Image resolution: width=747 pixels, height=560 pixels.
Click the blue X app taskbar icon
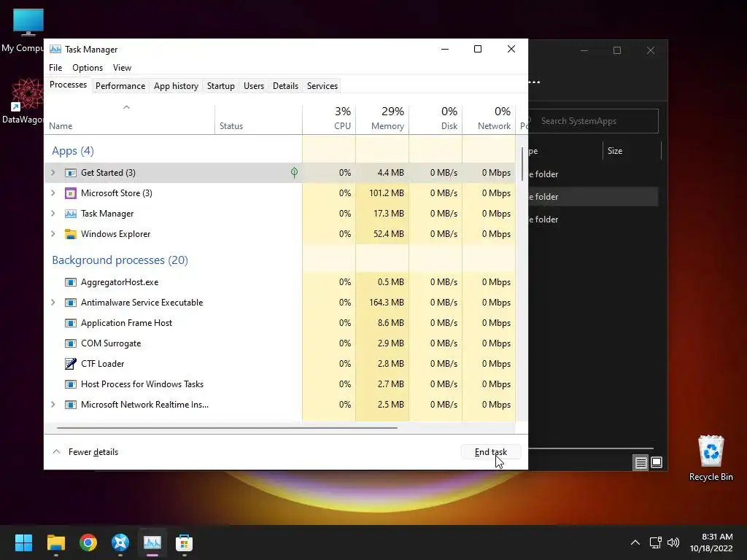tap(120, 542)
